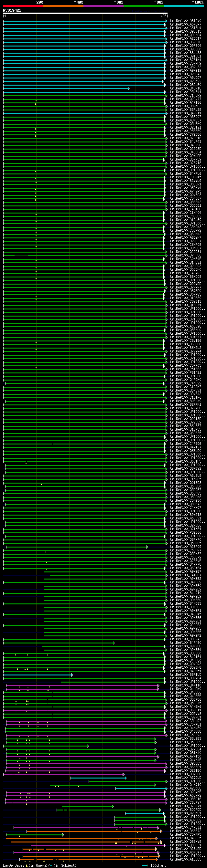Click the green bar for A7SK71
The height and width of the screenshot is (868, 207).
click(88, 806)
